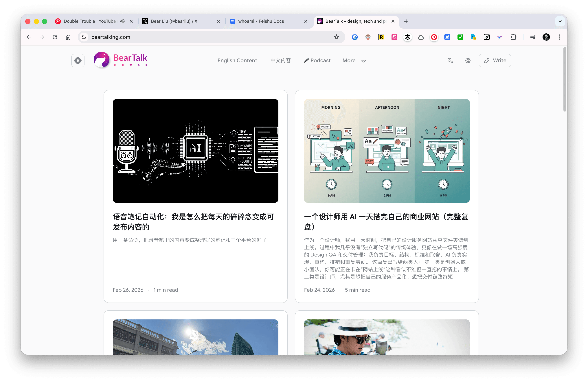588x382 pixels.
Task: Open the tab search chevron
Action: (560, 21)
